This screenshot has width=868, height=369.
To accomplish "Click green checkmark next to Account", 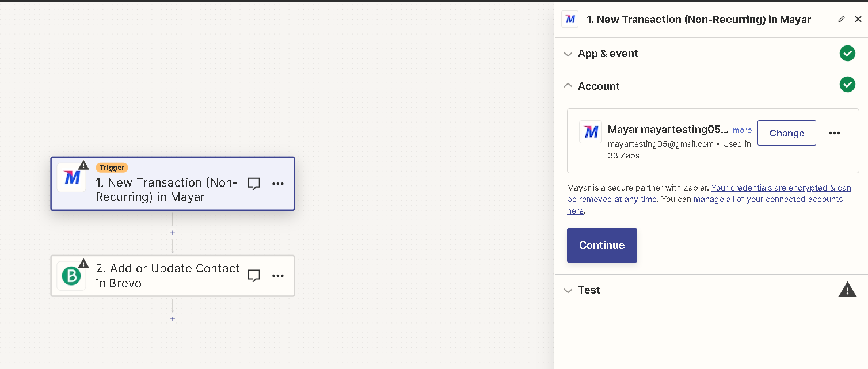I will tap(847, 85).
